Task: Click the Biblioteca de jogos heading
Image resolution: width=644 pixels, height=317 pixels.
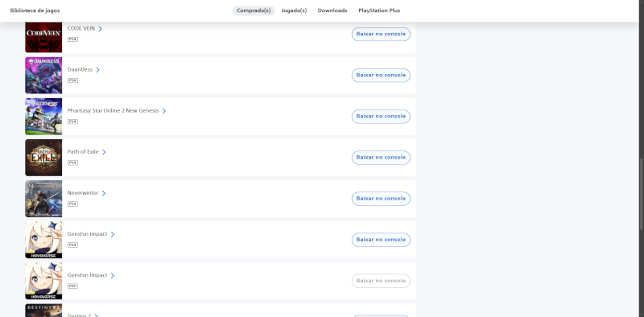Action: click(35, 10)
